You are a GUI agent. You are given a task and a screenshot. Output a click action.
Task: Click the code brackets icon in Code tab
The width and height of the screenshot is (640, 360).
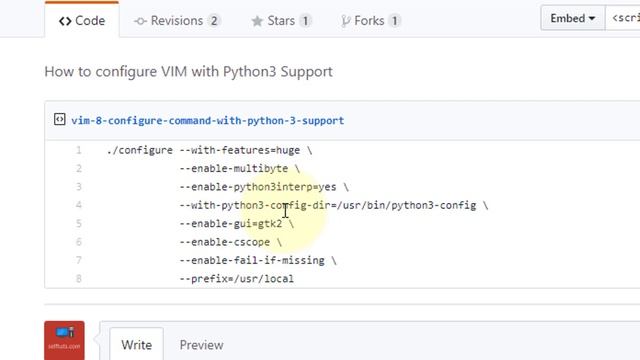pos(65,21)
